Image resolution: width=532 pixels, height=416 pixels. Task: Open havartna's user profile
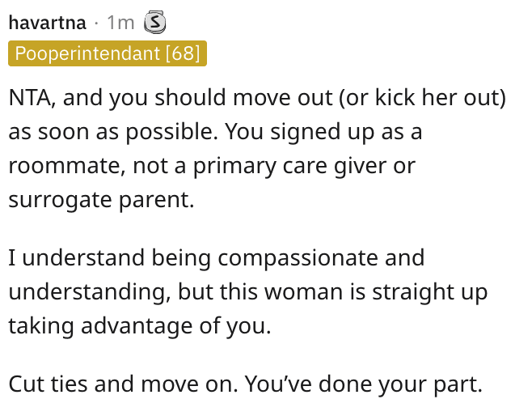pos(47,23)
